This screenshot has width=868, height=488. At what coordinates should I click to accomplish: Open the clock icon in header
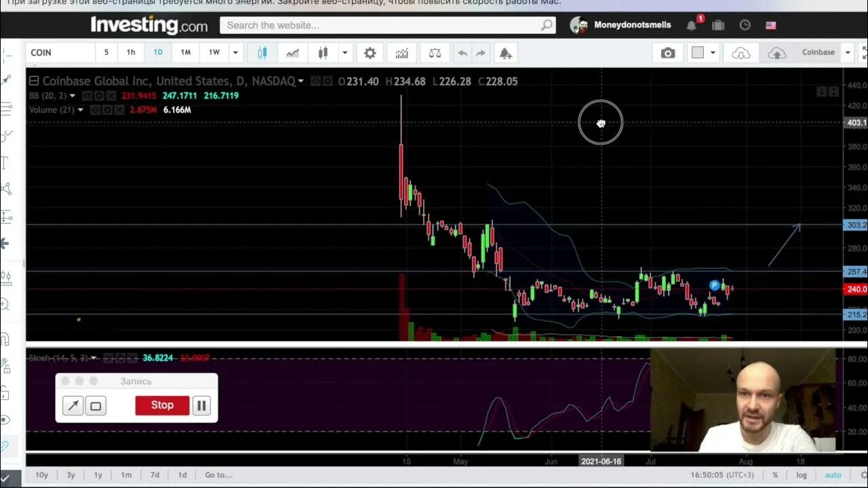pos(745,25)
